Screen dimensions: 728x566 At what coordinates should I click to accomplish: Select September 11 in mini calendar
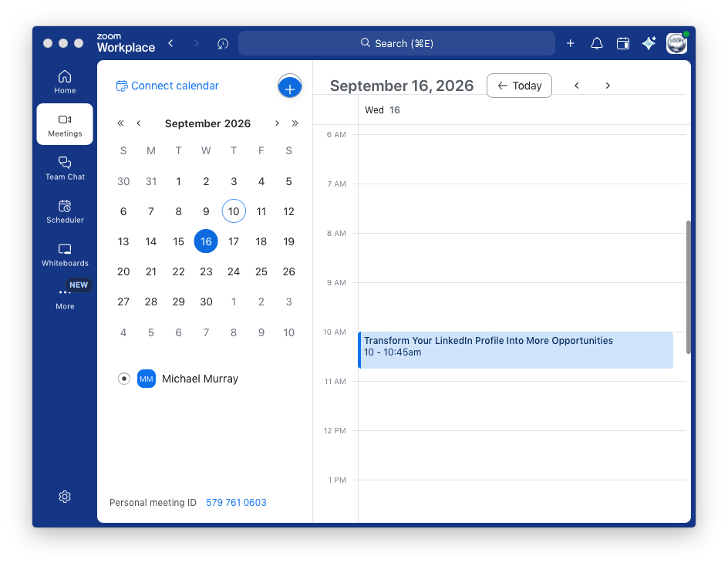pyautogui.click(x=261, y=211)
